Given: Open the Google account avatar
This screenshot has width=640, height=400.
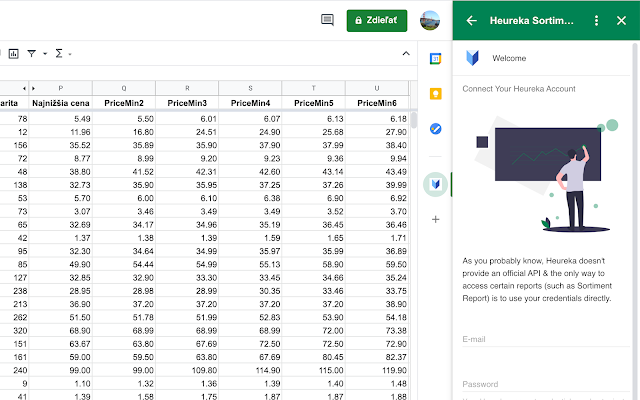Looking at the screenshot, I should (x=430, y=20).
